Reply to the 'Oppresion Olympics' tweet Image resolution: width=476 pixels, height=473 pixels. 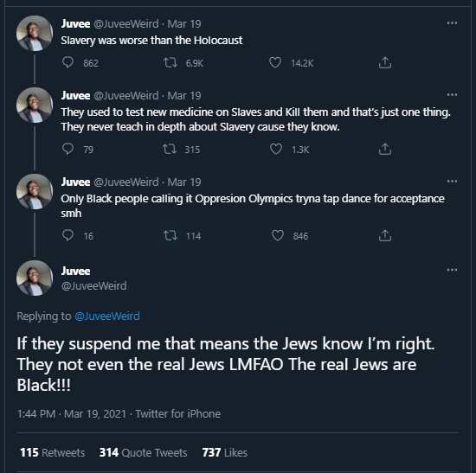(x=68, y=235)
